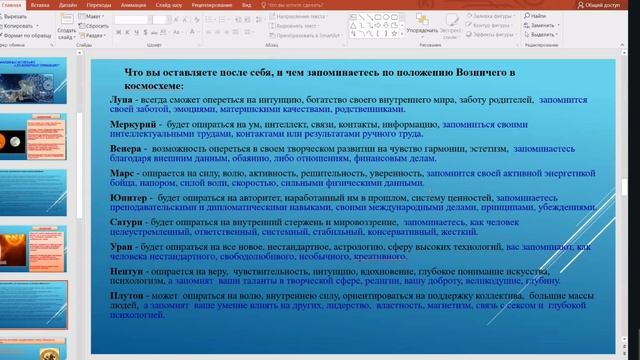Select the triangle shape in shapes gallery
The width and height of the screenshot is (640, 360).
pyautogui.click(x=353, y=25)
